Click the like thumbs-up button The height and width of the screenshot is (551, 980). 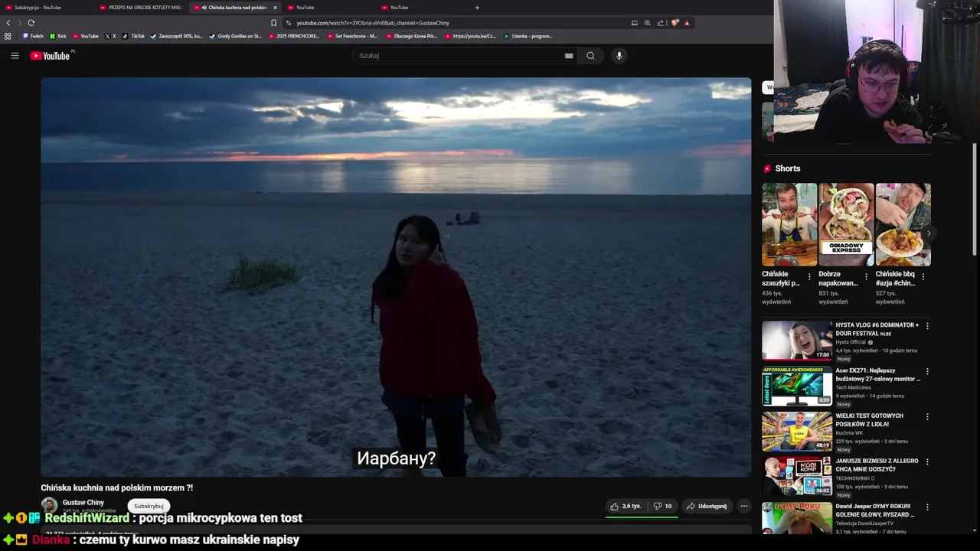pos(626,506)
